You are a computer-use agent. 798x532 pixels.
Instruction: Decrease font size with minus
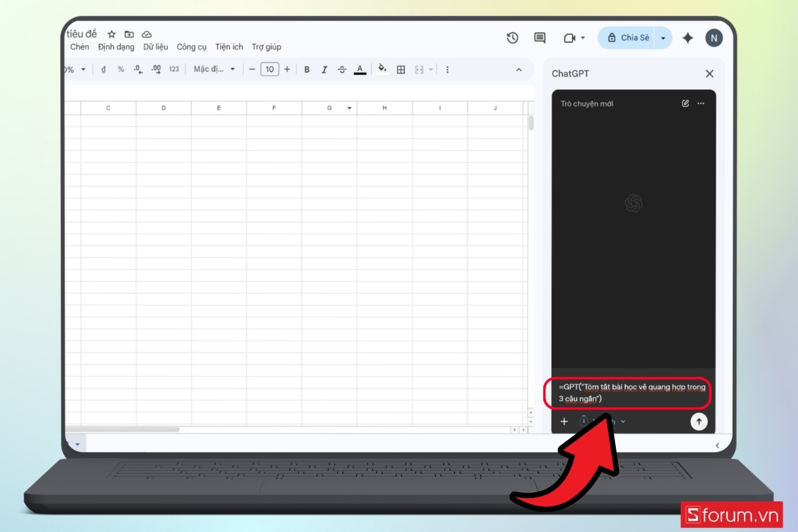tap(252, 69)
